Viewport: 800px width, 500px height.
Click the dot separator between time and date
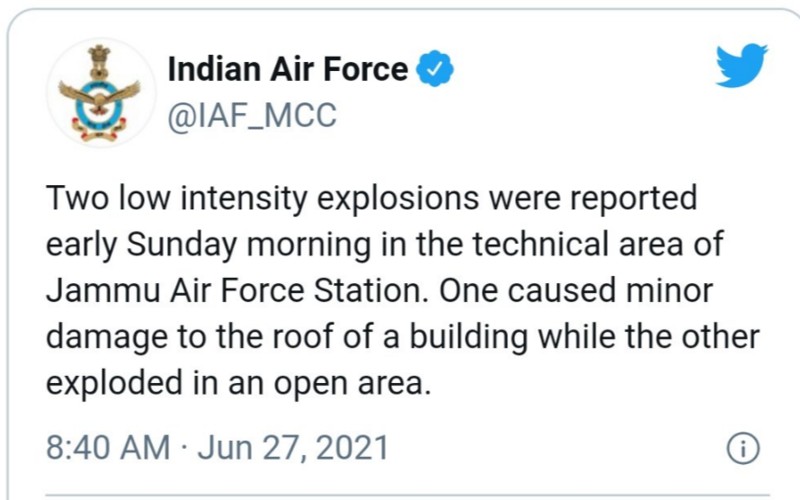click(184, 448)
